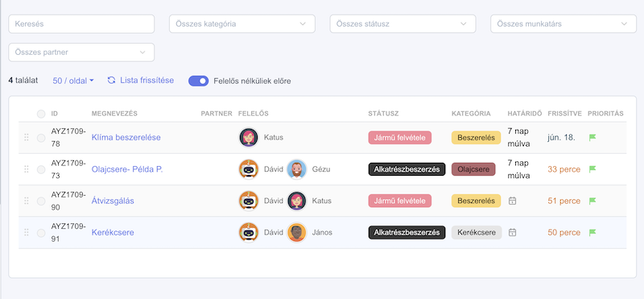
Task: Click Jármű felvétele status badge in Klíma row
Action: (x=399, y=137)
